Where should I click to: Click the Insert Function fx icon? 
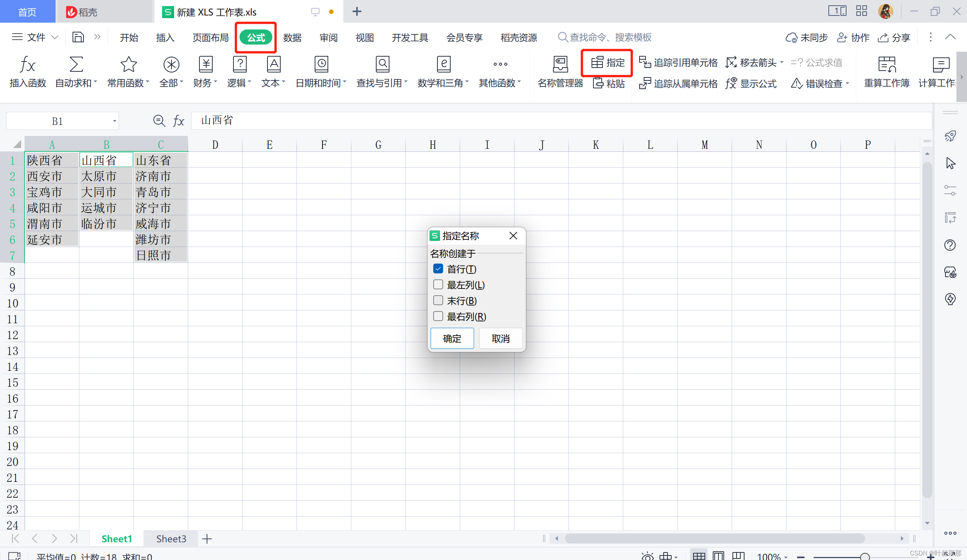click(27, 65)
